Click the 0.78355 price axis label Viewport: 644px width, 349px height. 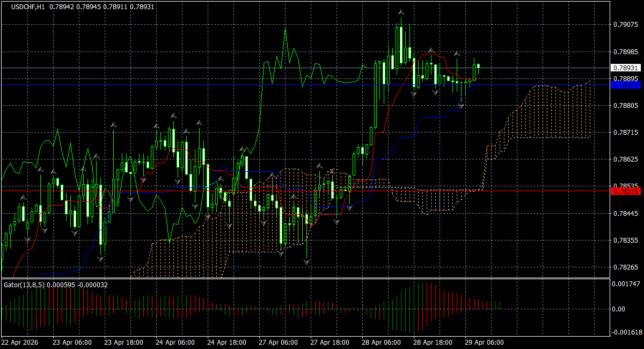[x=625, y=241]
